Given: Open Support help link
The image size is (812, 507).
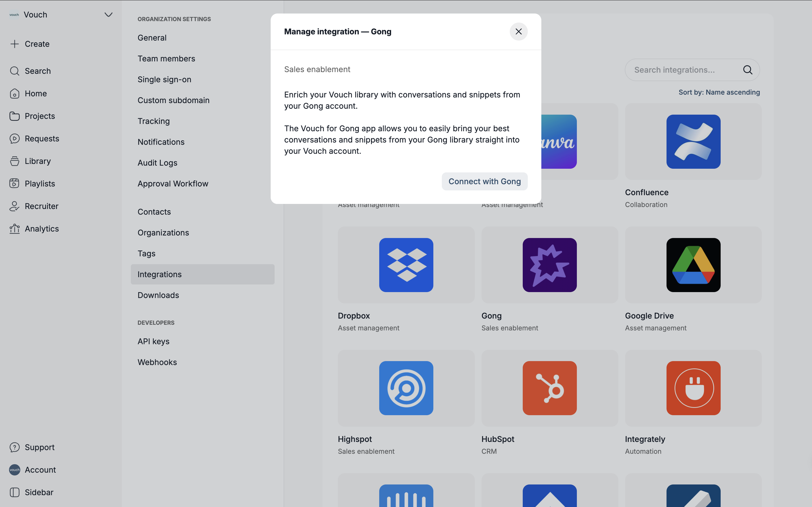Looking at the screenshot, I should 39,447.
